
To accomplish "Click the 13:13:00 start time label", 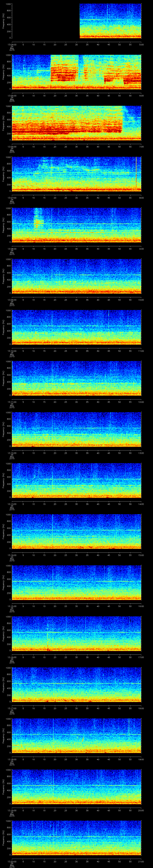I will pyautogui.click(x=12, y=504).
